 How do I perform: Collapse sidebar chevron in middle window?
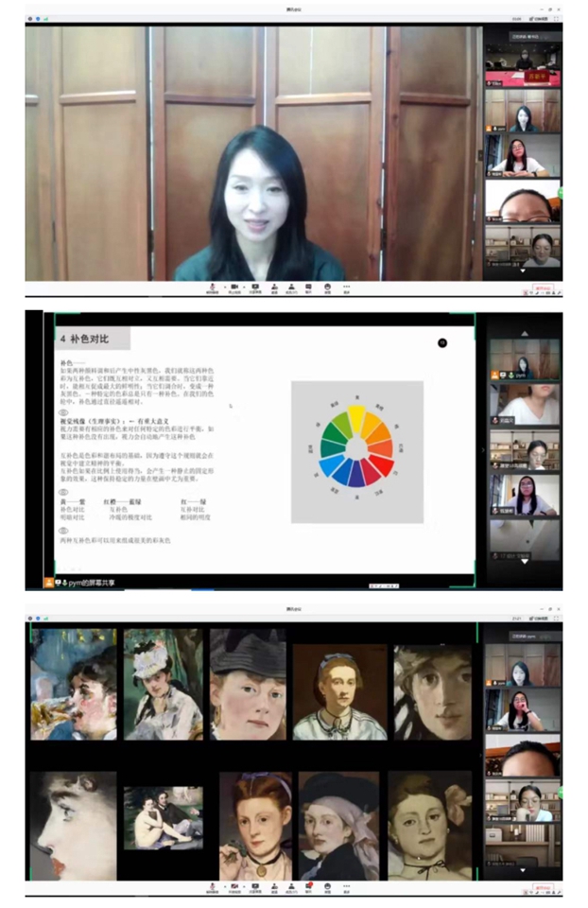(x=483, y=450)
